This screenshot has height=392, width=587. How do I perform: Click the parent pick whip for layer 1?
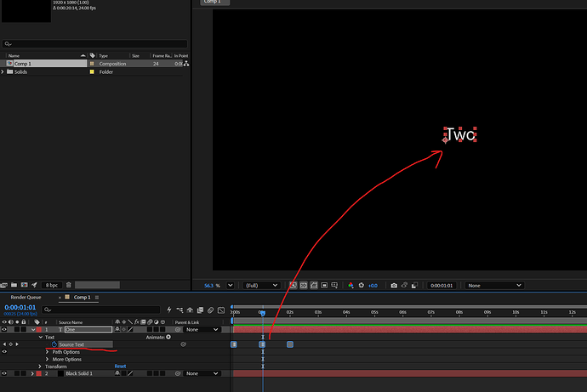tap(178, 330)
